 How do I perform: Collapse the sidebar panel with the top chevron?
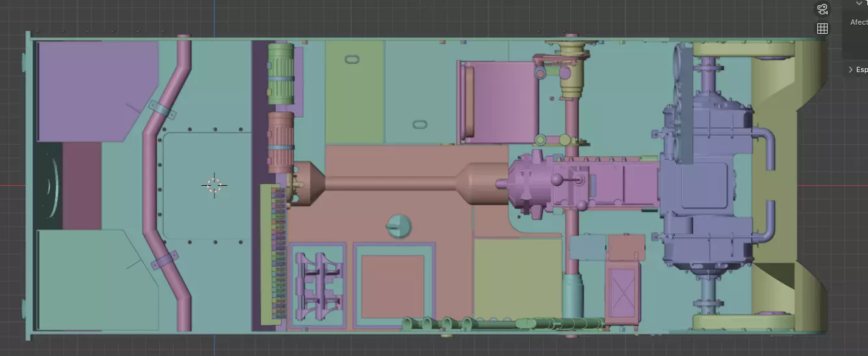(x=859, y=3)
